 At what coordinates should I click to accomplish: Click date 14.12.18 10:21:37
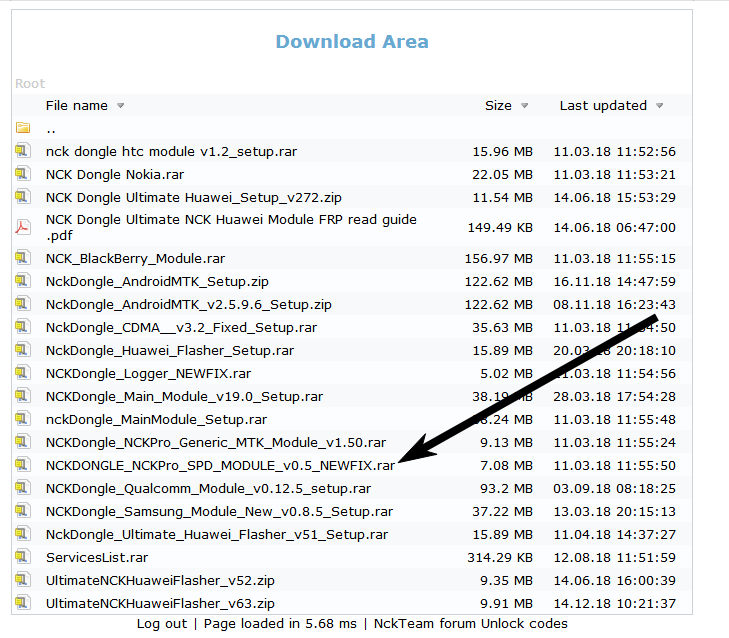[x=614, y=604]
